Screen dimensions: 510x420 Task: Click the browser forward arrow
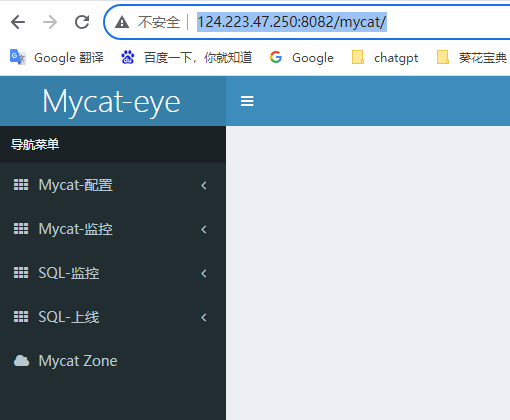(50, 22)
